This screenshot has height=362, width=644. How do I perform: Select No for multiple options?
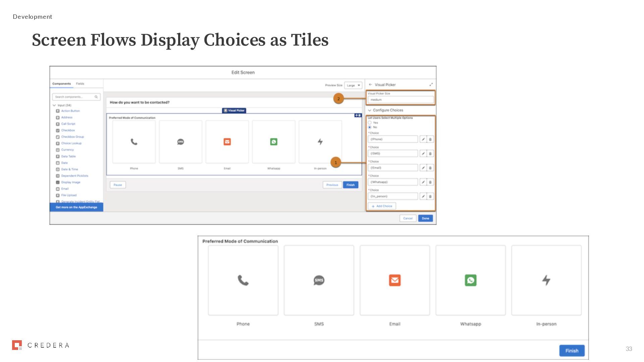pyautogui.click(x=370, y=127)
